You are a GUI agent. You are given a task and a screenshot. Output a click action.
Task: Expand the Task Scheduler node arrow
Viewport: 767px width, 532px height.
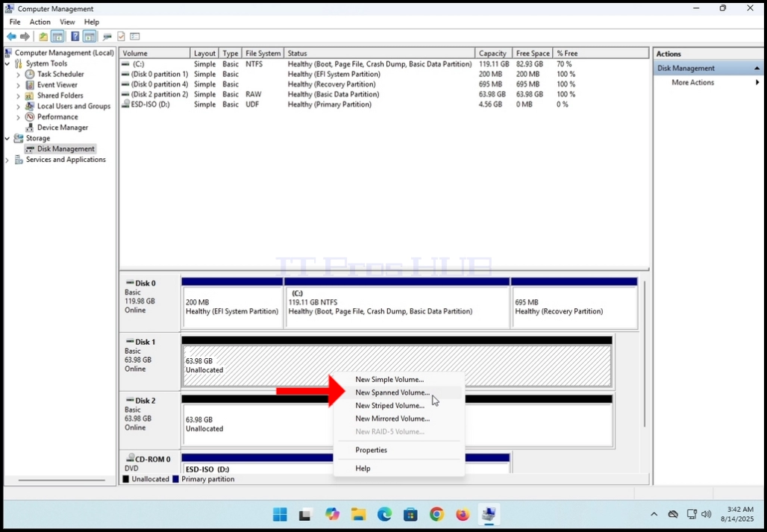(18, 75)
